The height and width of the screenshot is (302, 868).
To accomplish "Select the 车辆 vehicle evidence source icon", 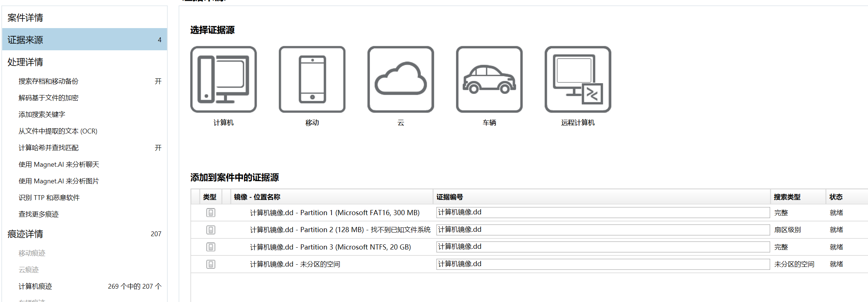I will (x=489, y=79).
